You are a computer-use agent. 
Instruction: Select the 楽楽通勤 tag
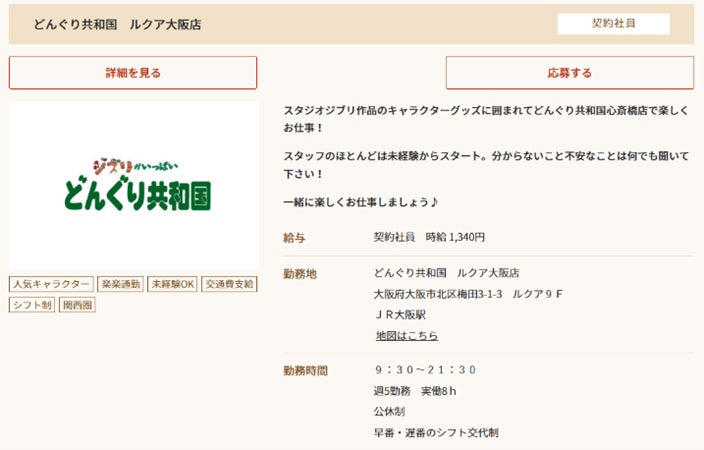pyautogui.click(x=121, y=284)
